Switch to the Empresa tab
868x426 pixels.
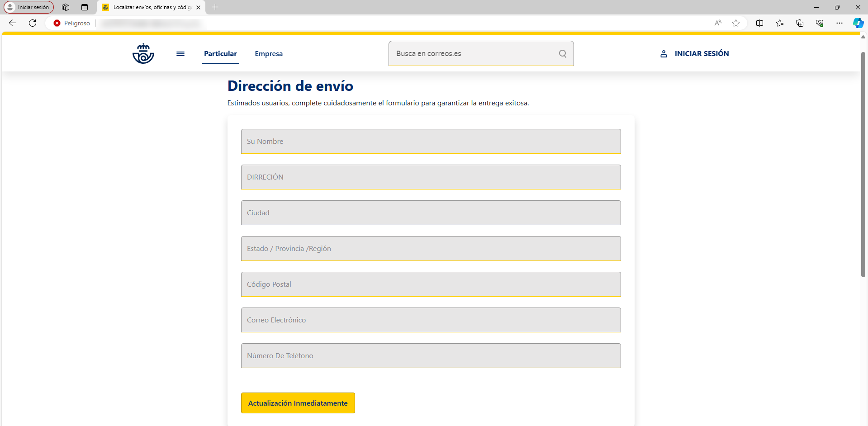click(x=269, y=54)
